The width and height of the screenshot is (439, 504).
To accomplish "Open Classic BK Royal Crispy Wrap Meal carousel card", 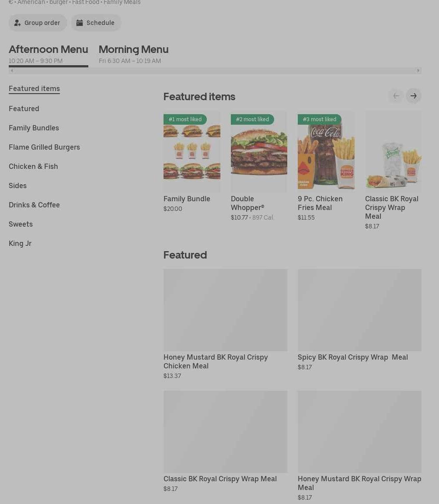I will 393,170.
